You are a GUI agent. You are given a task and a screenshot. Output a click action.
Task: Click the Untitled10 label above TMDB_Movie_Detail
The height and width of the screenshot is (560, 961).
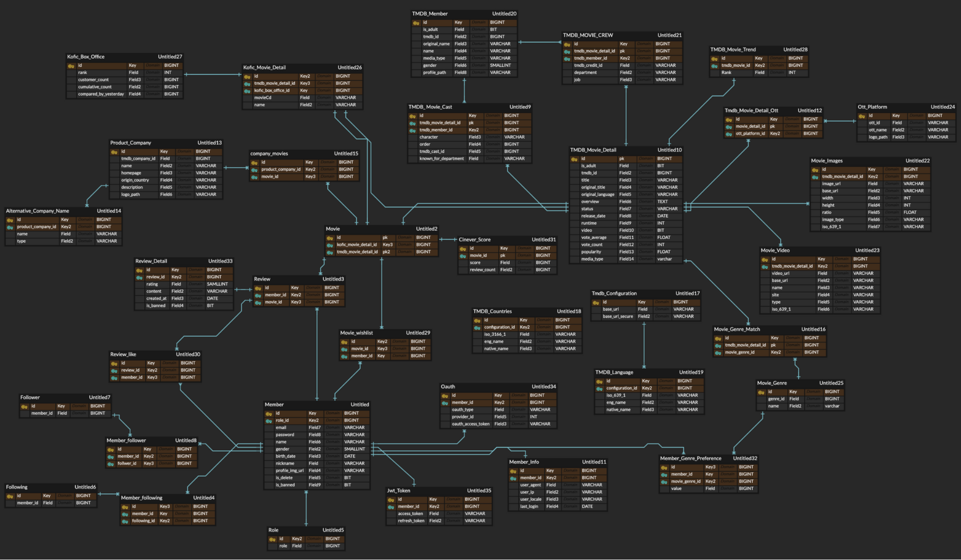click(670, 150)
